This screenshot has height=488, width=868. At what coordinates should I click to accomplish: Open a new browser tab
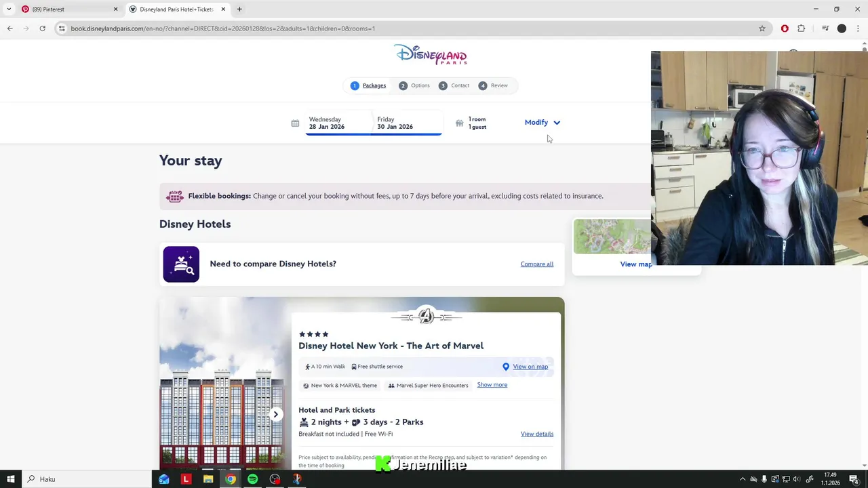239,9
